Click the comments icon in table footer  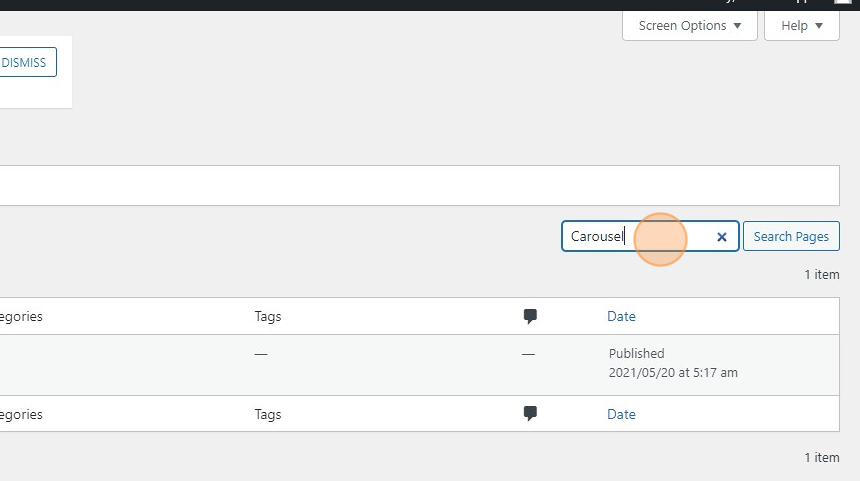[530, 414]
